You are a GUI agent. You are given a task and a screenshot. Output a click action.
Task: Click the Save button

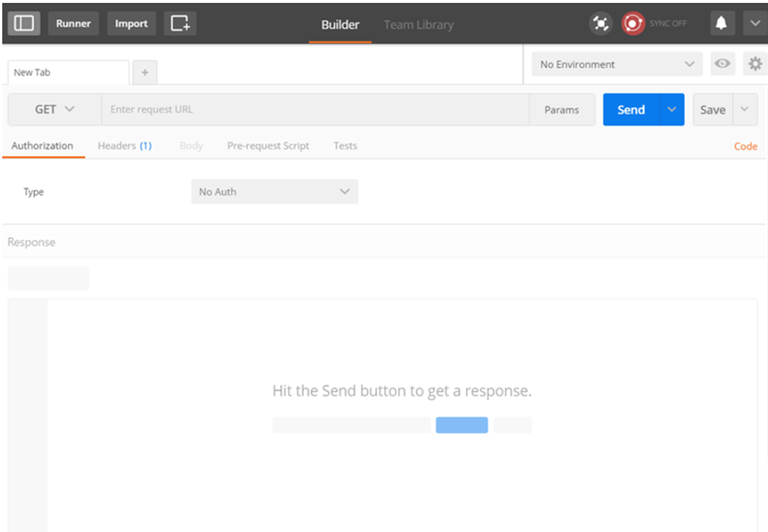click(x=712, y=109)
